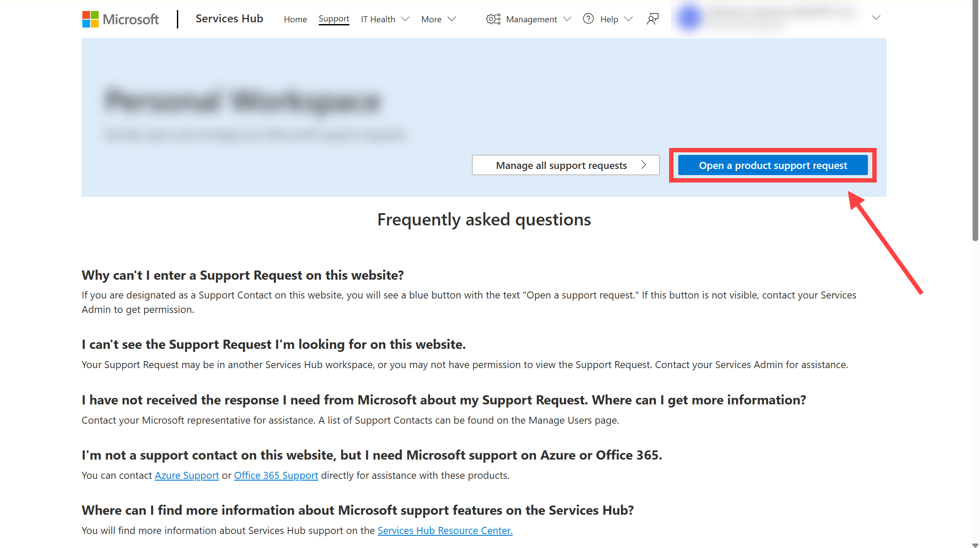This screenshot has height=548, width=980.
Task: Toggle the profile panel expander
Action: coord(876,18)
